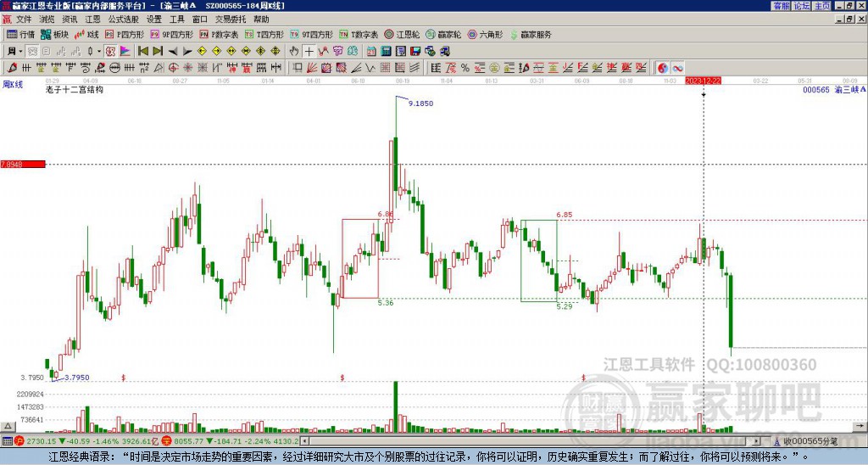Open the 9T四方形 tool
Viewport: 868px width, 465px height.
click(x=312, y=34)
